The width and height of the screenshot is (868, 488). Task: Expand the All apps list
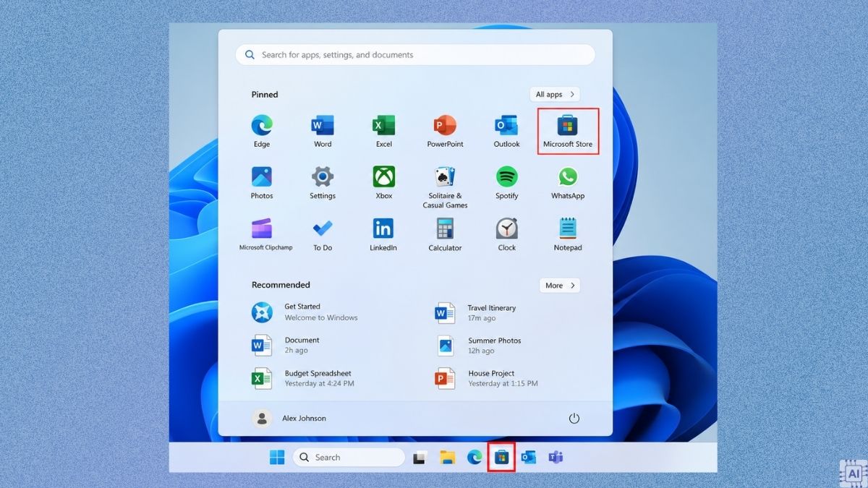click(555, 95)
